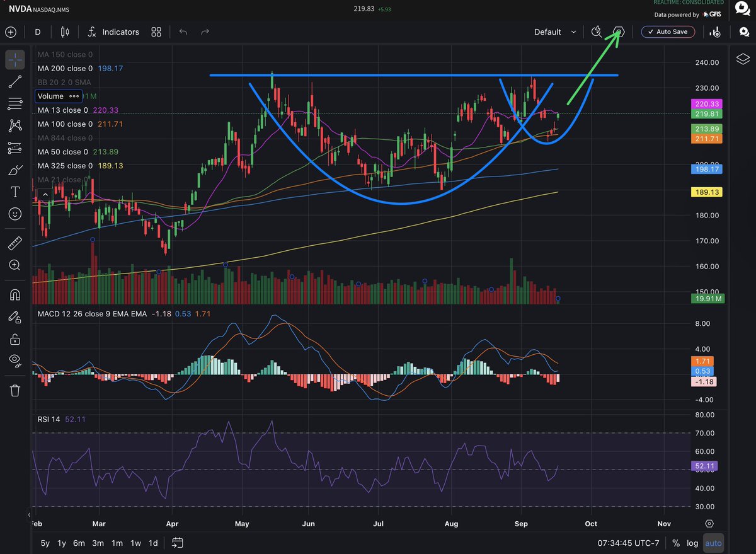
Task: Open the D interval selector
Action: [x=38, y=32]
